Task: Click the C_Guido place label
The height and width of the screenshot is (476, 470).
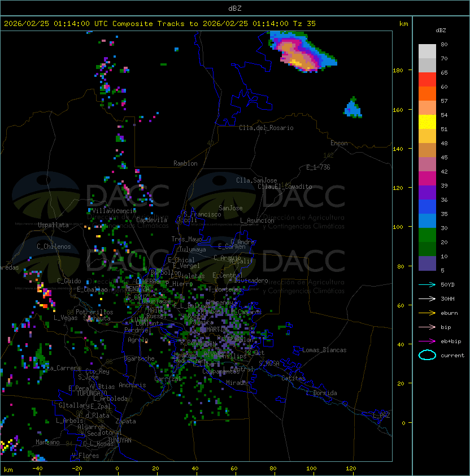Action: [69, 281]
